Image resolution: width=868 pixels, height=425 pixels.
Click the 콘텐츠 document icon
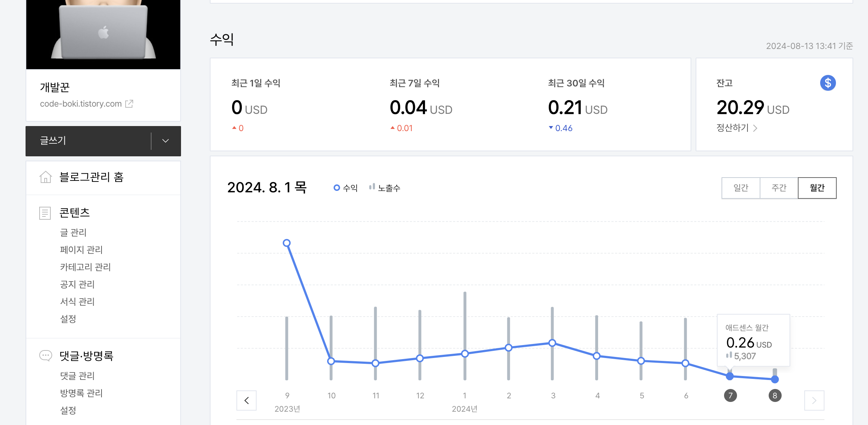click(x=45, y=213)
